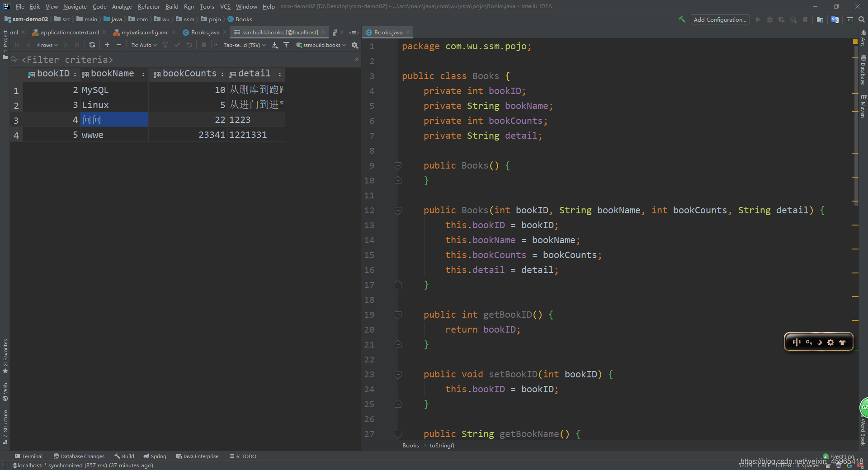The width and height of the screenshot is (868, 470).
Task: Reload table data with the refresh icon
Action: coord(92,45)
